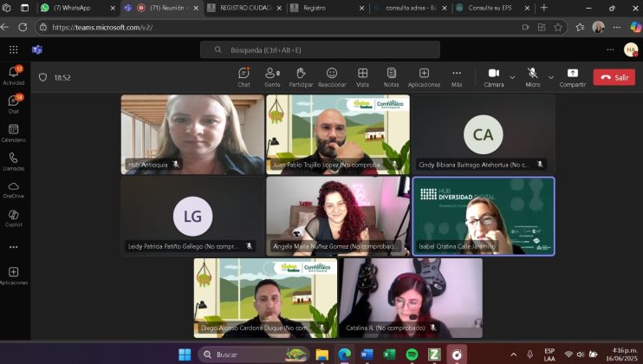643x364 pixels.
Task: Toggle the Micro mute button
Action: (x=533, y=74)
